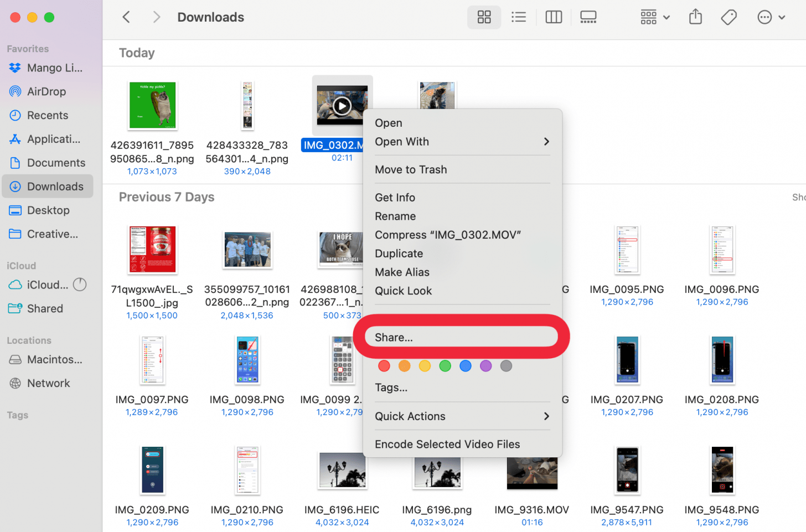
Task: Click the Edit Tags toolbar icon
Action: point(728,17)
